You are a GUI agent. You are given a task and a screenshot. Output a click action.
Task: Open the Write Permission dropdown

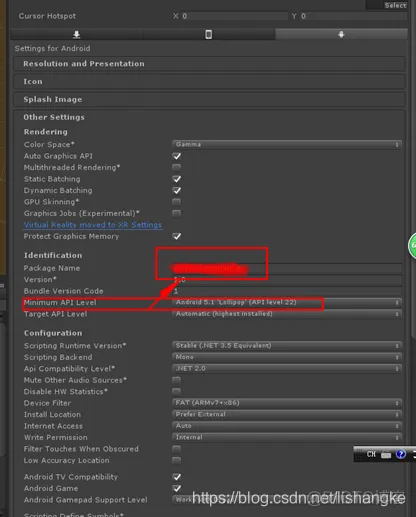287,437
